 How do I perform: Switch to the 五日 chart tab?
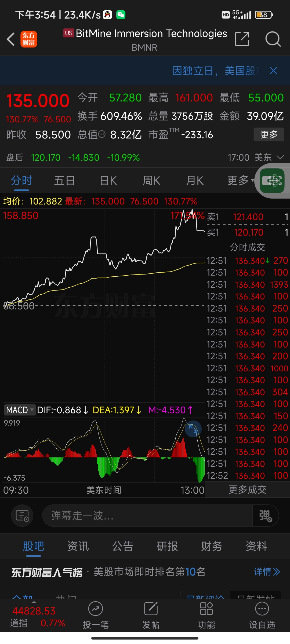64,181
